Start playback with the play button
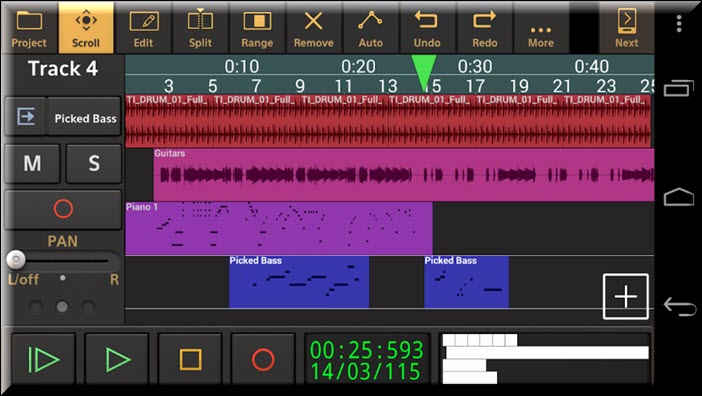 pos(116,359)
